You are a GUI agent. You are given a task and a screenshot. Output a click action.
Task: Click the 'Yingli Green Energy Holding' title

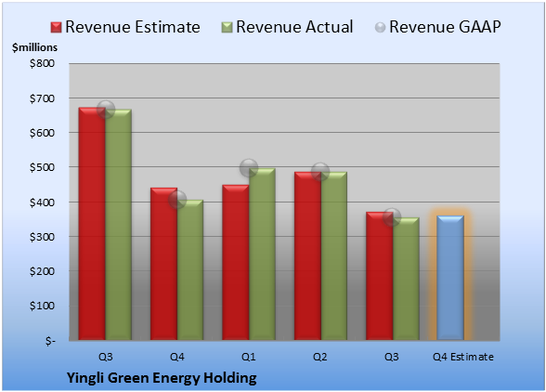tap(162, 378)
